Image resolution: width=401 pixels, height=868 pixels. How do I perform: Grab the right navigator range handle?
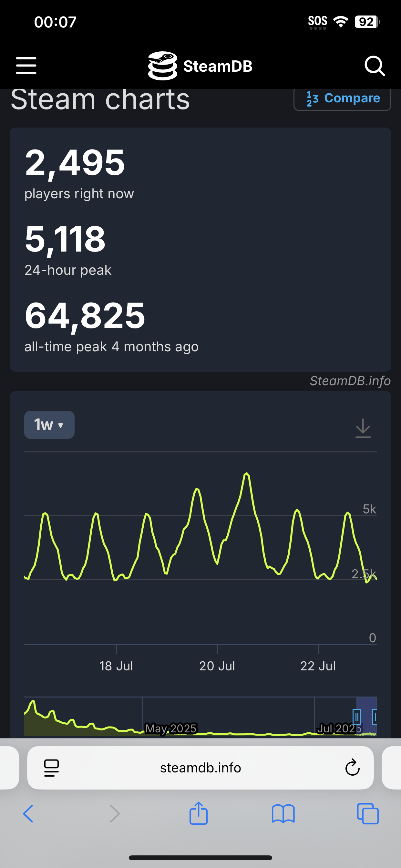pyautogui.click(x=375, y=717)
